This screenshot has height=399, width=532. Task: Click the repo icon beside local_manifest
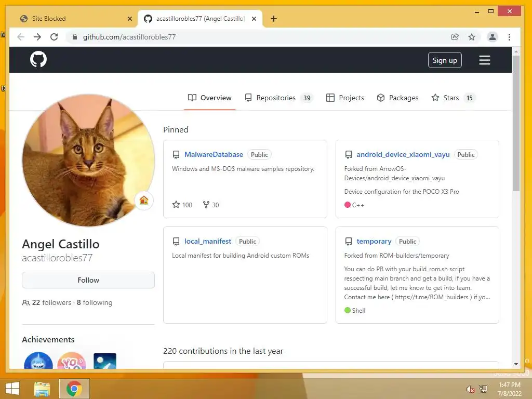[176, 242]
